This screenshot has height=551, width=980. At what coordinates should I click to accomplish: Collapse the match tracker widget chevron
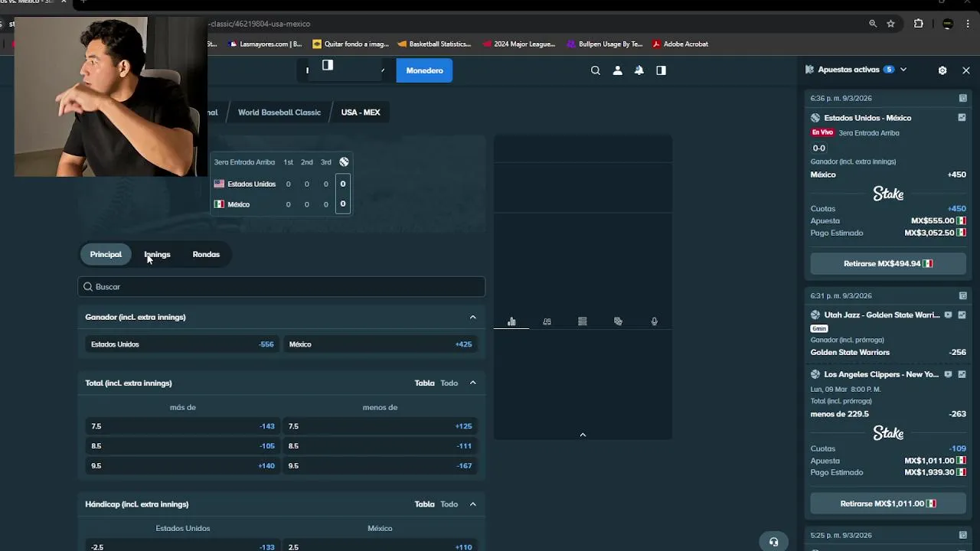click(x=583, y=435)
